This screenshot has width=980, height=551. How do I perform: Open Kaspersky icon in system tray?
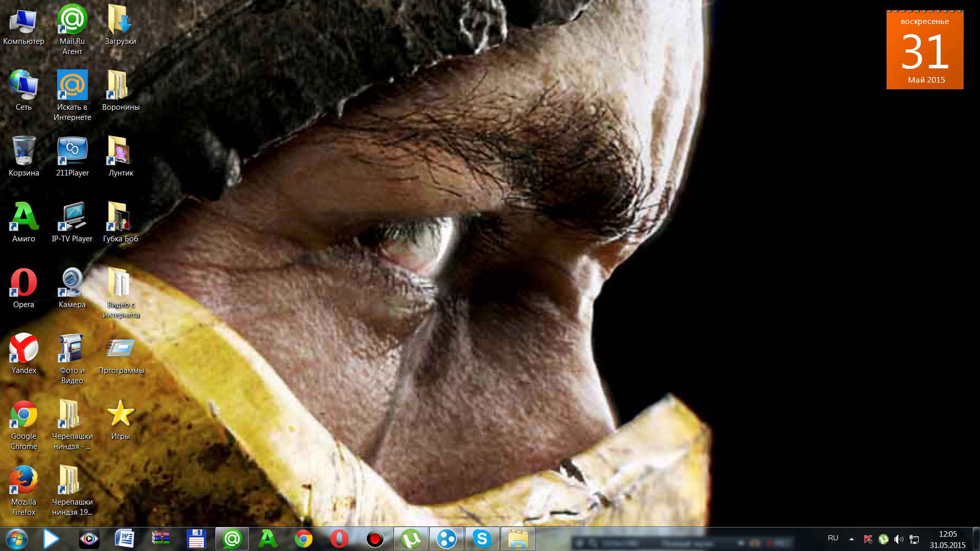point(868,539)
